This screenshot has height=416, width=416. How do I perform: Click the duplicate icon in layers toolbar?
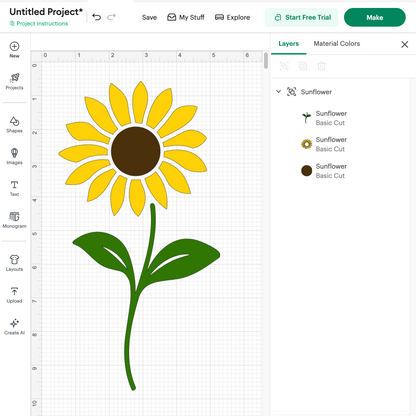[x=303, y=66]
